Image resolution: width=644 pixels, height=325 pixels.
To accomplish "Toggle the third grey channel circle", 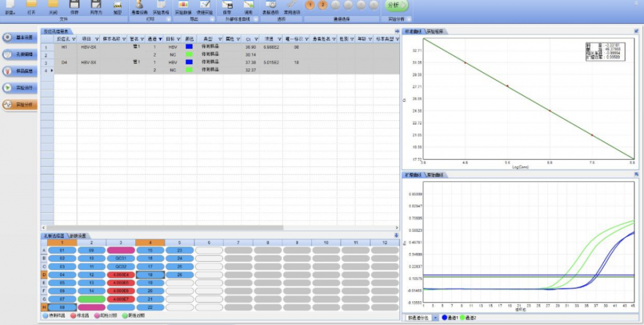I will 335,5.
